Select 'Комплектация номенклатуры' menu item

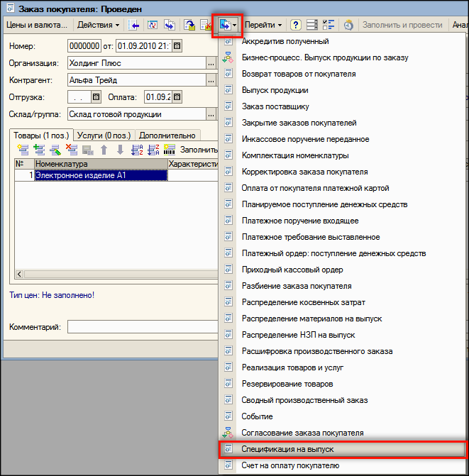[x=343, y=155]
